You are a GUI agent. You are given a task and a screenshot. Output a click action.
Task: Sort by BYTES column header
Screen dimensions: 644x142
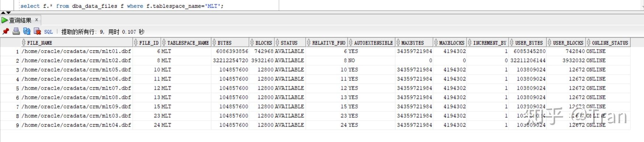(x=230, y=43)
